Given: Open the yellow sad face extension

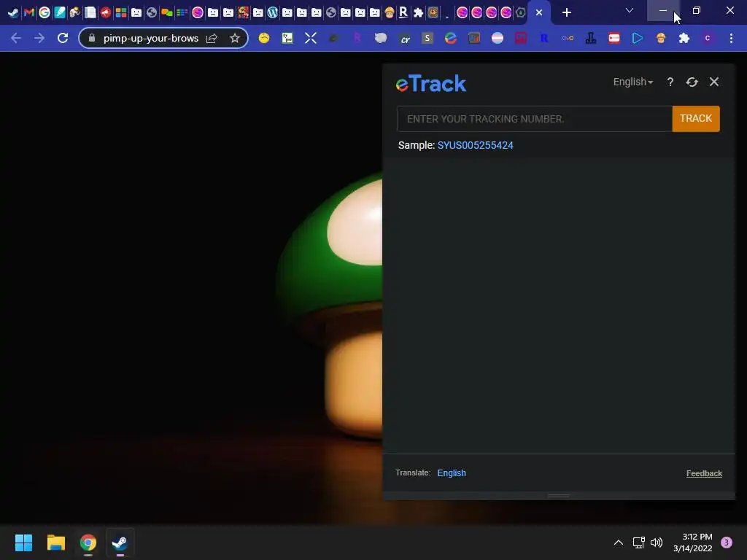Looking at the screenshot, I should point(264,38).
